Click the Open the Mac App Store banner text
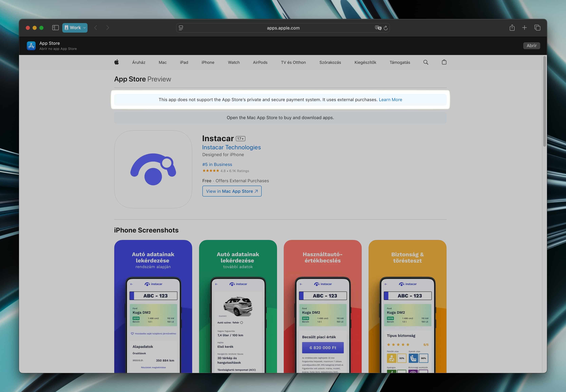 [x=280, y=117]
